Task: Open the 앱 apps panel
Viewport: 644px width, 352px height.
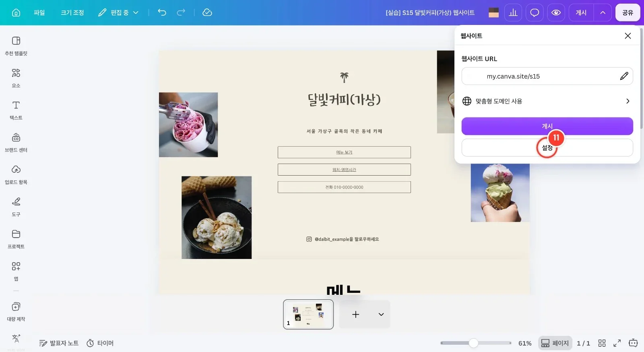Action: point(16,271)
